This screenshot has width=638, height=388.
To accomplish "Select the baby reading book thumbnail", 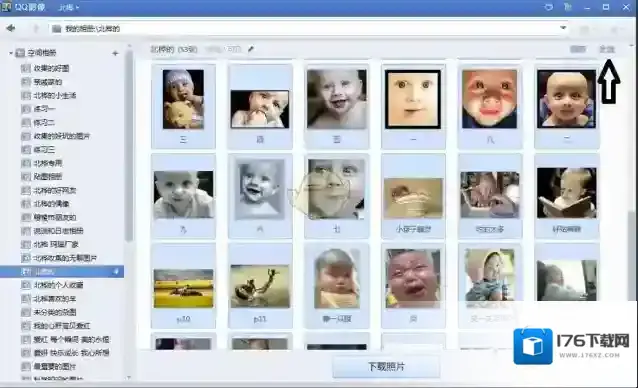I will pyautogui.click(x=566, y=193).
